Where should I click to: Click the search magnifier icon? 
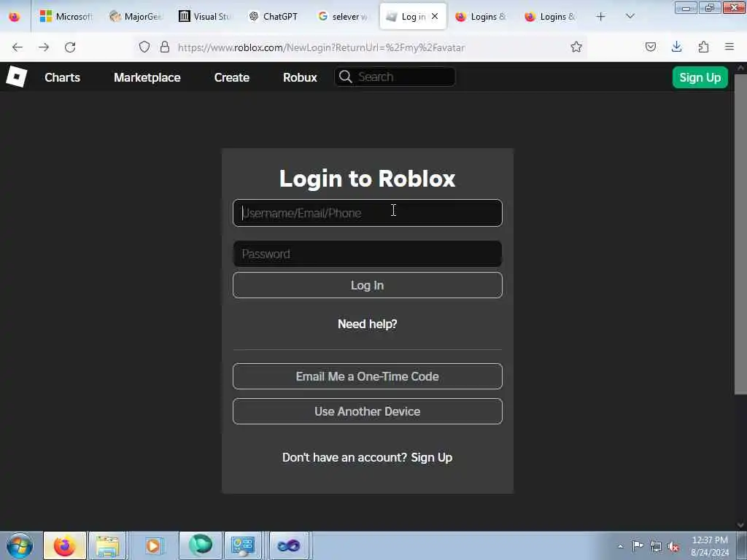pos(346,77)
